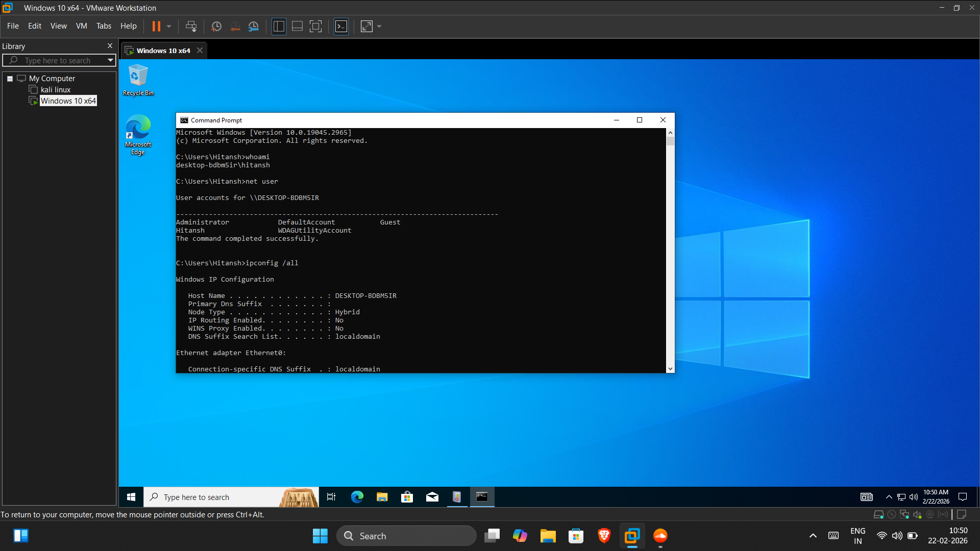Open the power options dropdown beside Suspend
Viewport: 980px width, 551px height.
click(x=169, y=26)
